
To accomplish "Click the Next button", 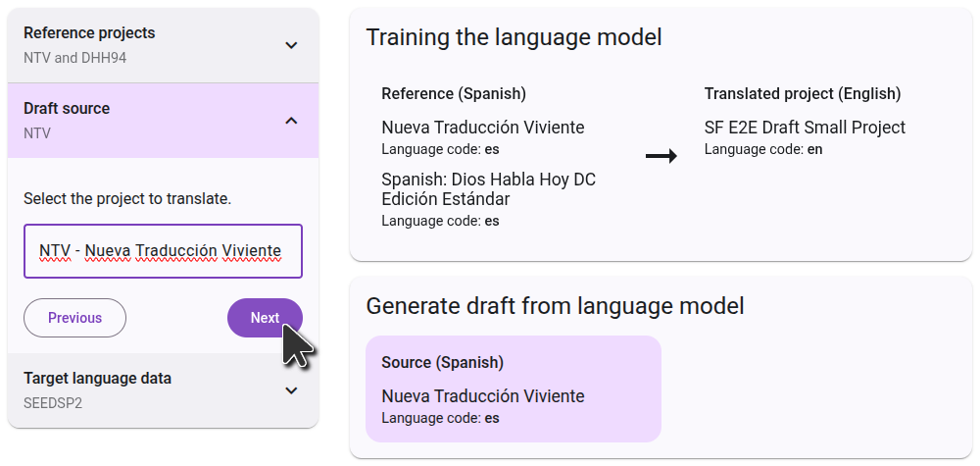I will point(265,318).
